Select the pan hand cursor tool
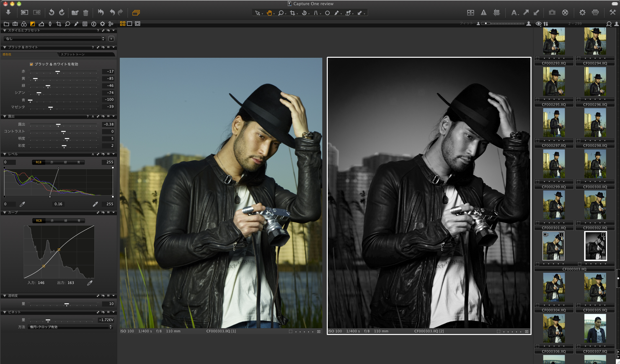Image resolution: width=620 pixels, height=364 pixels. [x=269, y=13]
